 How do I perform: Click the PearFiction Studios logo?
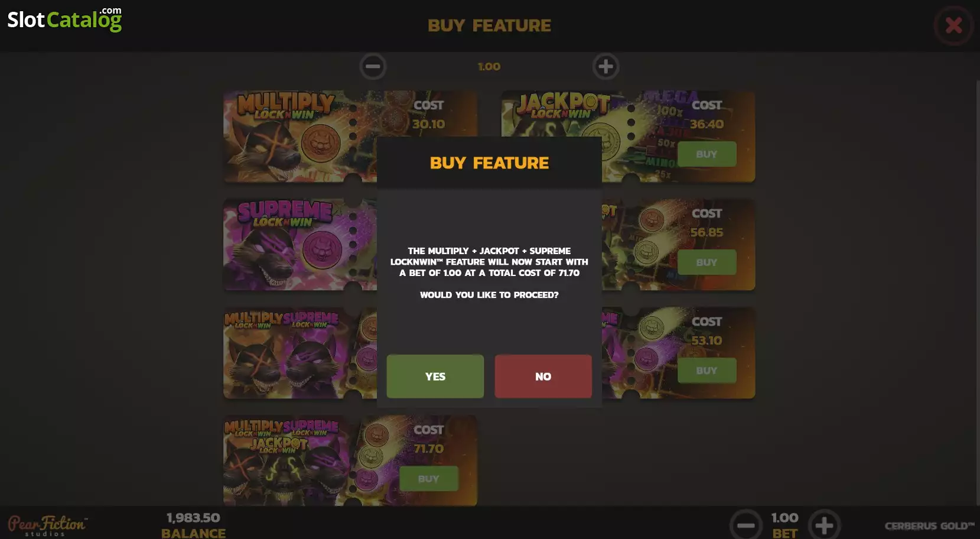pyautogui.click(x=48, y=525)
